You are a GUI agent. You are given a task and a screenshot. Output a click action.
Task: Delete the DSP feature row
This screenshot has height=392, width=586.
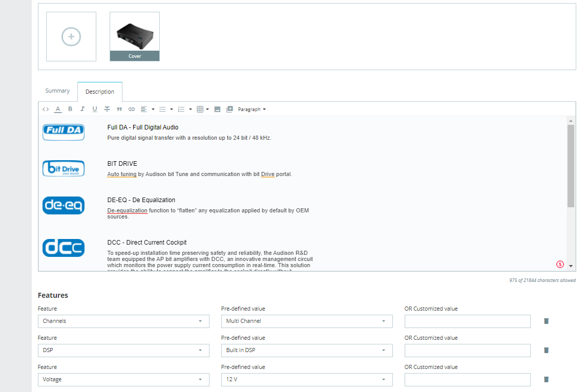(546, 350)
